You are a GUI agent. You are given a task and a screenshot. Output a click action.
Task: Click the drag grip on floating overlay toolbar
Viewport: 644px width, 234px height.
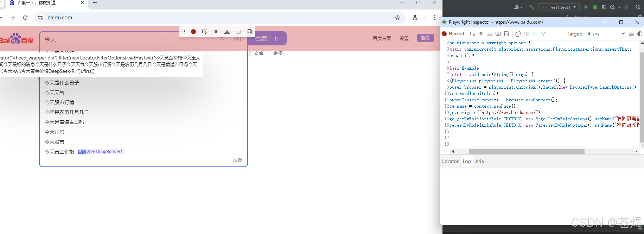(184, 32)
